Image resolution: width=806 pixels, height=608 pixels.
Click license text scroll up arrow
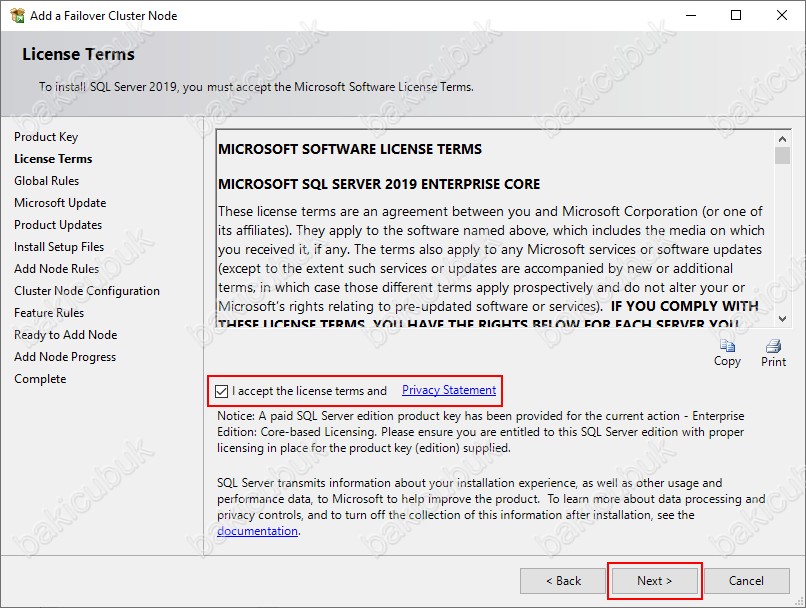782,139
